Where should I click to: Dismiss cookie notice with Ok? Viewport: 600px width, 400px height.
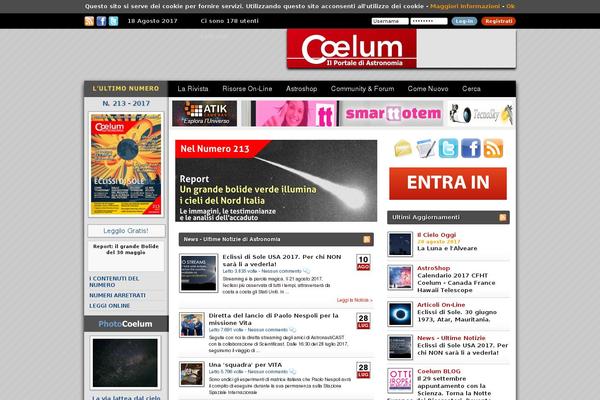pyautogui.click(x=510, y=6)
